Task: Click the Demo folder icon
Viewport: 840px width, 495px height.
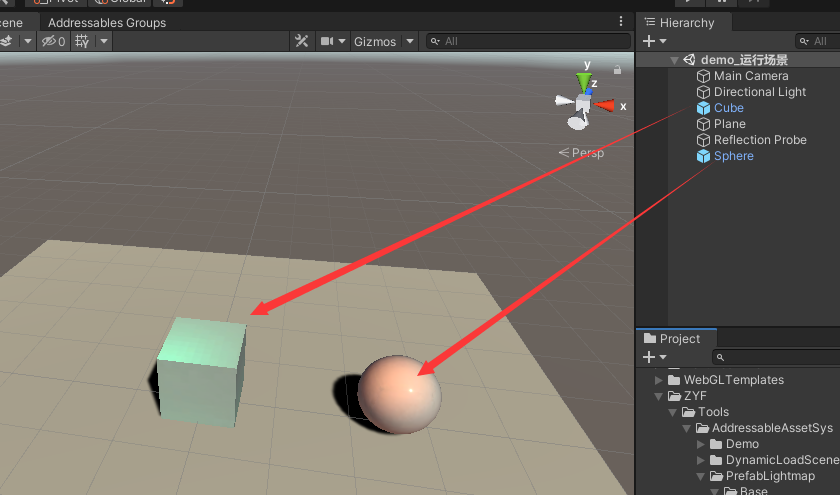Action: click(716, 444)
